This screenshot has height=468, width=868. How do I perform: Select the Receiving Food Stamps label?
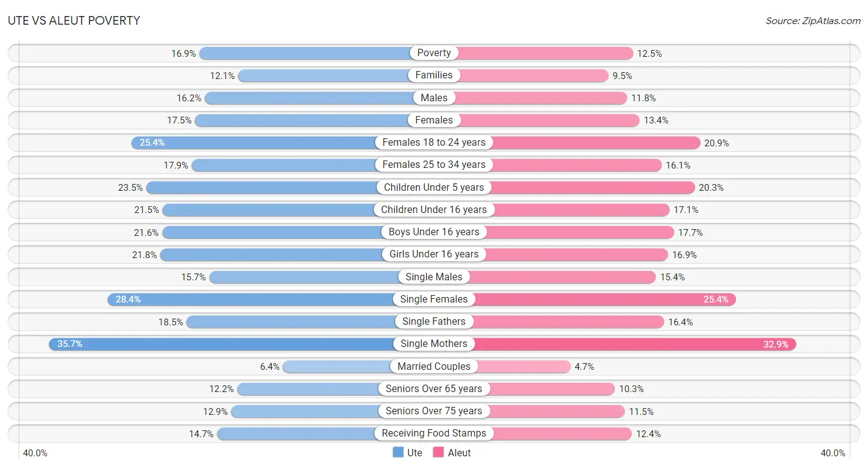click(x=434, y=433)
